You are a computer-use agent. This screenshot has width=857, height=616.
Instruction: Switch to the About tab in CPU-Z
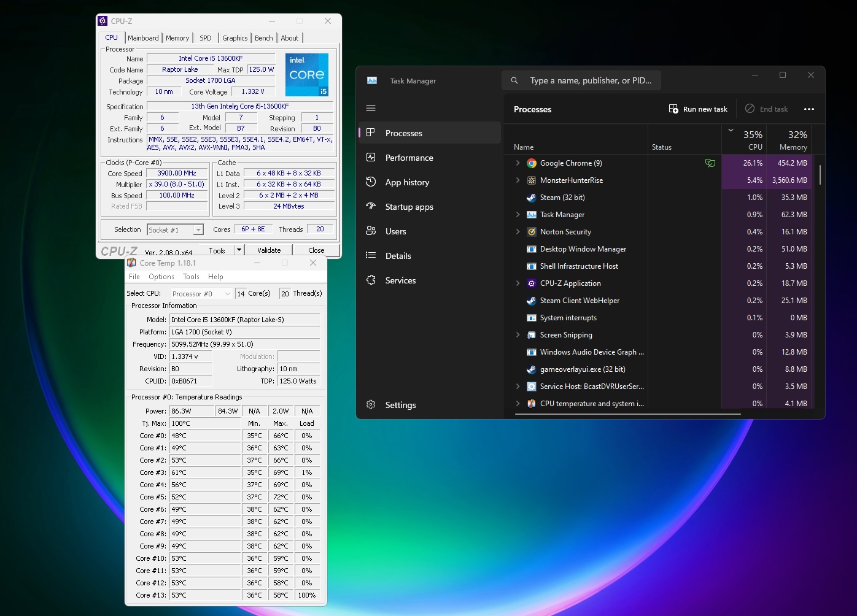pos(290,38)
